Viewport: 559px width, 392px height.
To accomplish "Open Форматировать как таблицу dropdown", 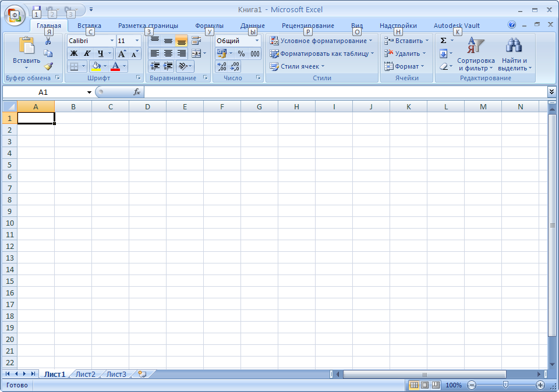I will [321, 54].
